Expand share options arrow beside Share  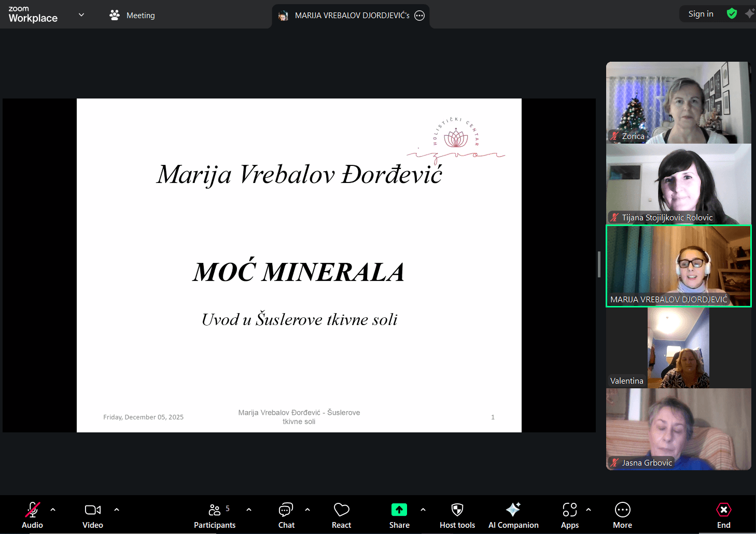click(x=423, y=510)
